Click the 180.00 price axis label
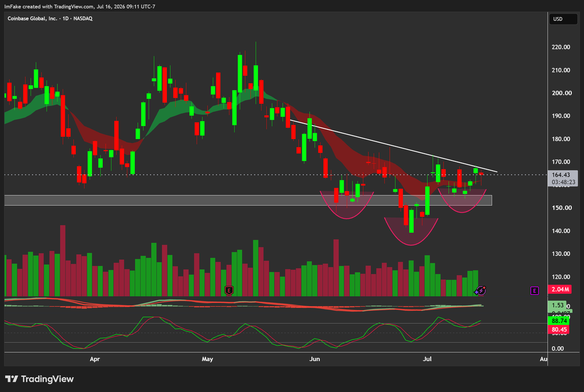Screen dimensions: 584x392 [x=561, y=139]
